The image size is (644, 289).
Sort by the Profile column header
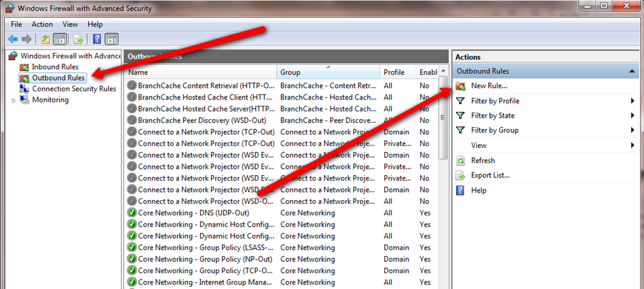click(397, 72)
